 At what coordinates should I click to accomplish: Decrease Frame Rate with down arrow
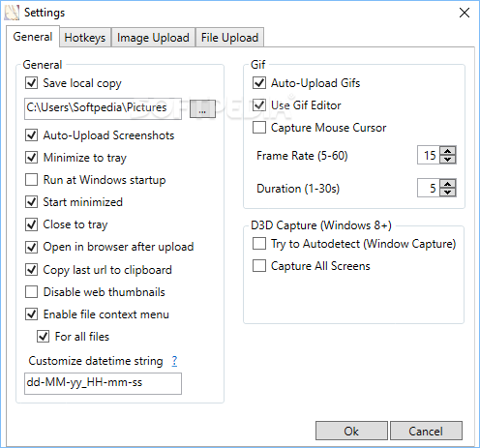tap(447, 159)
